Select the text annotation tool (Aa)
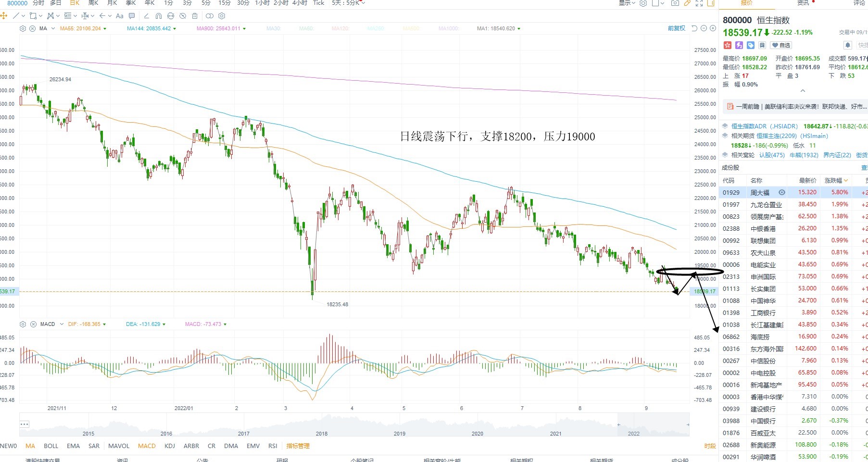 pos(120,16)
